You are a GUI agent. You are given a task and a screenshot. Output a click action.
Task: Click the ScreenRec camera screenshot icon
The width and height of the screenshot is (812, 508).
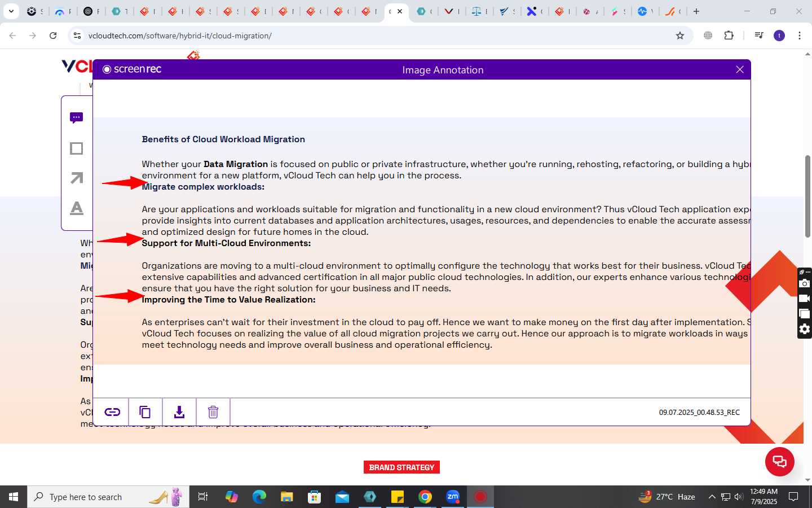[805, 283]
